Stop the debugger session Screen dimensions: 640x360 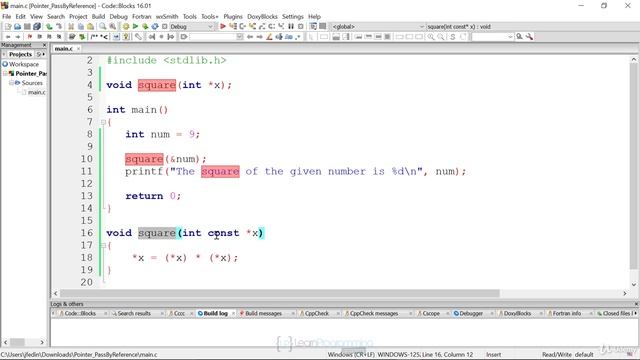[x=300, y=27]
